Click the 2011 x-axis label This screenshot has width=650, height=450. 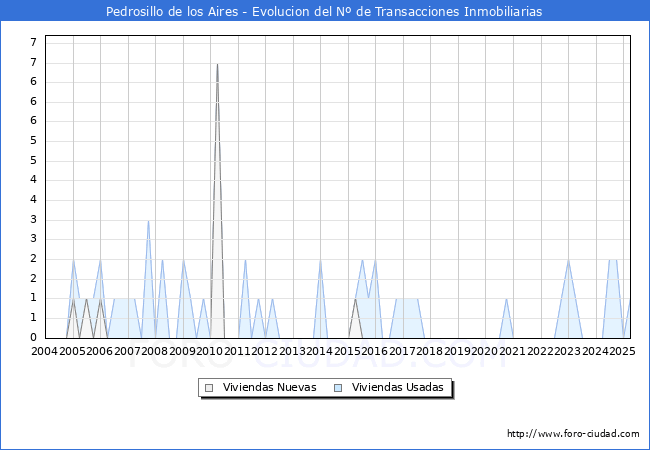pos(238,351)
